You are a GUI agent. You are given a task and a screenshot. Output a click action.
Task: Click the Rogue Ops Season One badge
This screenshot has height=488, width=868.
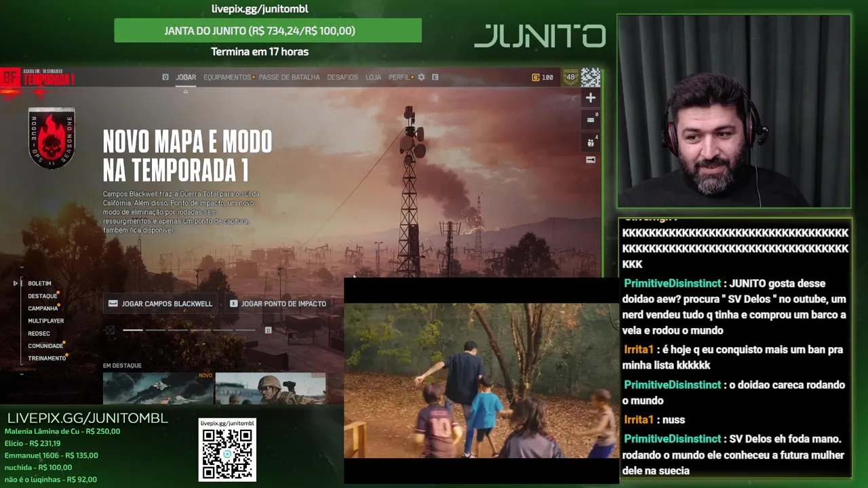[52, 138]
